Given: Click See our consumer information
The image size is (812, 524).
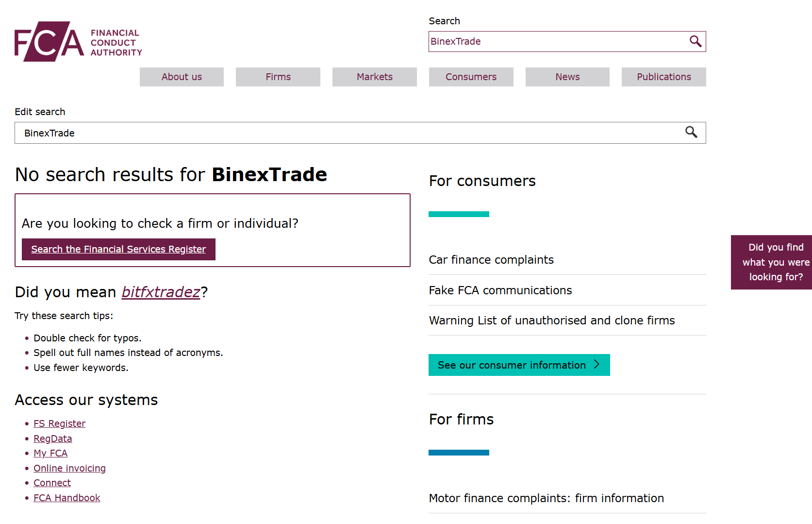Looking at the screenshot, I should (511, 365).
